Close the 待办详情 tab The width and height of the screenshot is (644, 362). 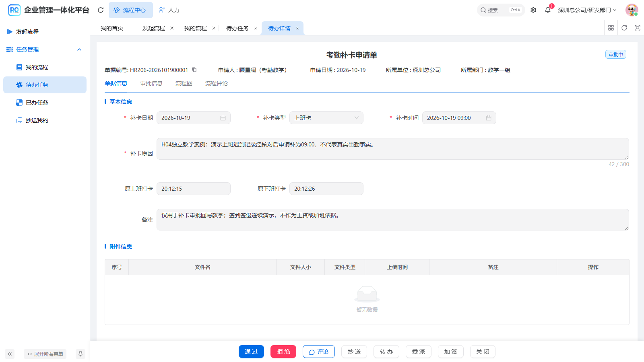[x=297, y=28]
